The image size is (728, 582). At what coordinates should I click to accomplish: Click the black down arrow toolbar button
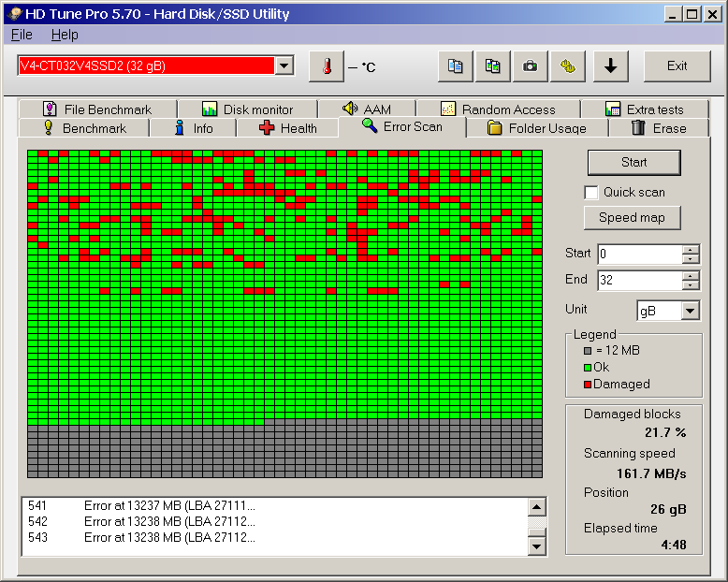click(610, 66)
